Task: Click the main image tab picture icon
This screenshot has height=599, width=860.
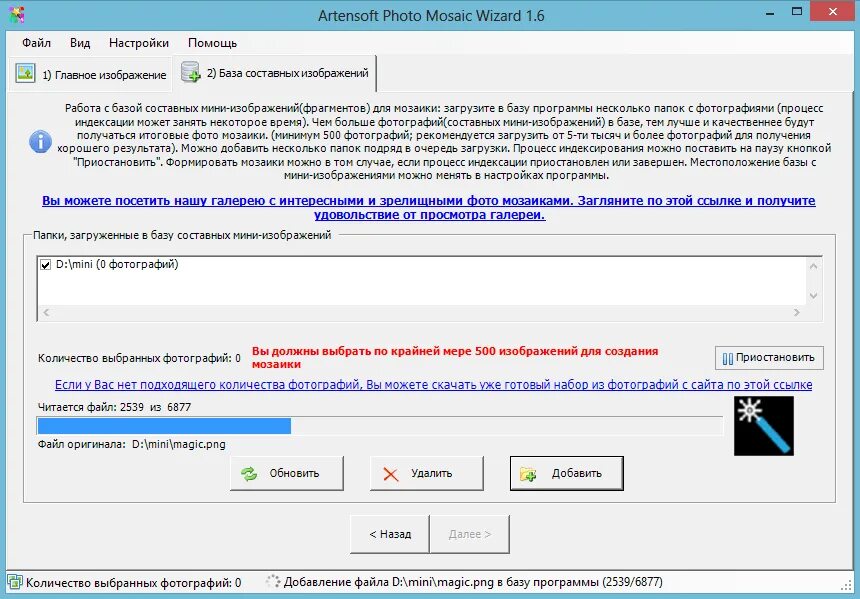Action: (25, 74)
